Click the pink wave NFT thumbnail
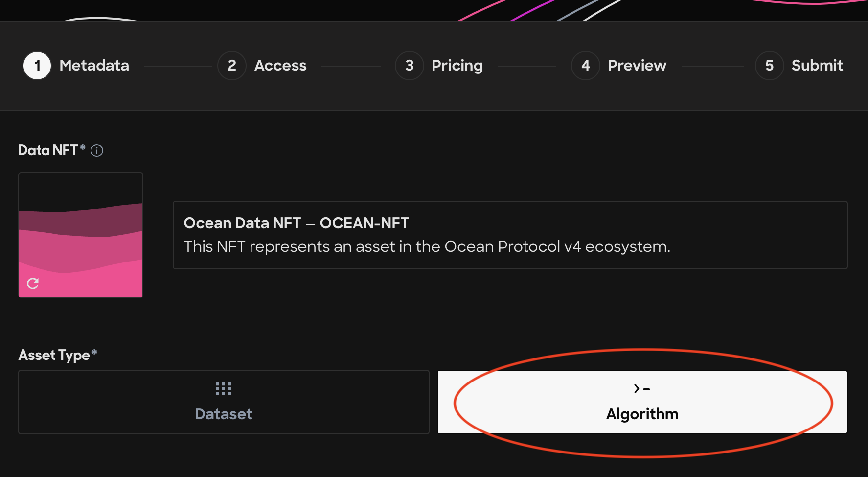Viewport: 868px width, 477px height. (81, 235)
